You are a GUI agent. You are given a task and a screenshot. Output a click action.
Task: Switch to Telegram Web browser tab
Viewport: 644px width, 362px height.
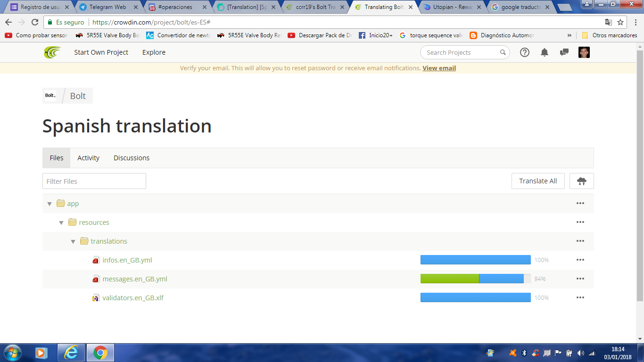pos(108,7)
